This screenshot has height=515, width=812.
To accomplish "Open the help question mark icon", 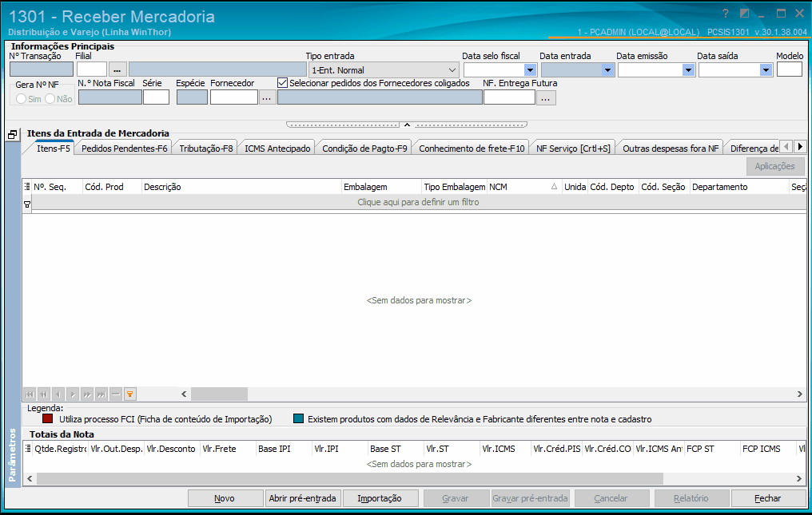I will coord(725,14).
